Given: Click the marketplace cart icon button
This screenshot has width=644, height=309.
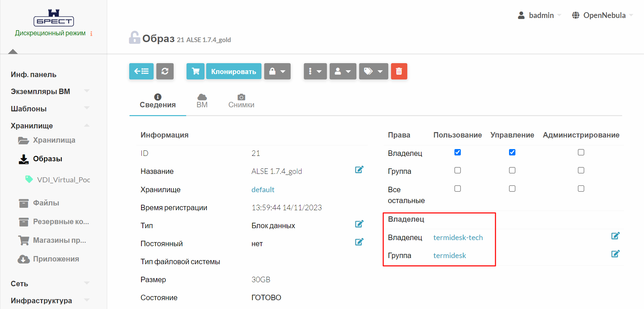Looking at the screenshot, I should [195, 71].
